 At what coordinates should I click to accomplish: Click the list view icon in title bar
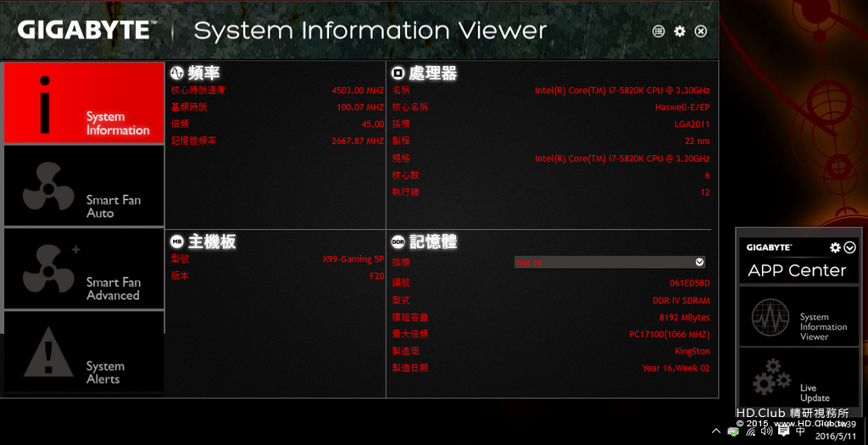pos(658,31)
